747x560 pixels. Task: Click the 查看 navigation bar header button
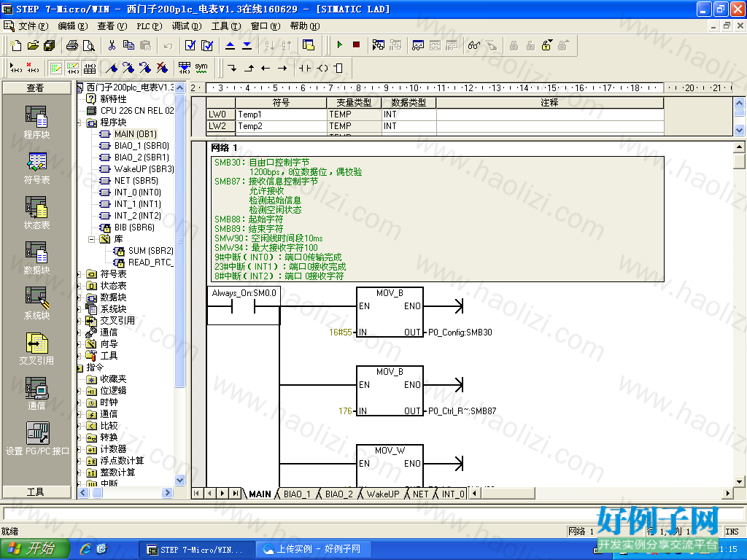pyautogui.click(x=36, y=88)
